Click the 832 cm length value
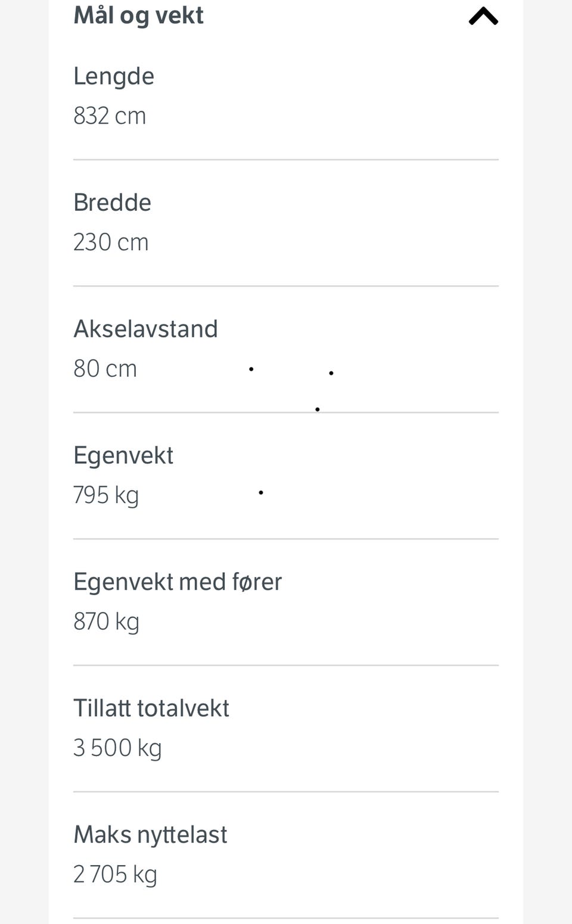This screenshot has width=572, height=924. 110,115
